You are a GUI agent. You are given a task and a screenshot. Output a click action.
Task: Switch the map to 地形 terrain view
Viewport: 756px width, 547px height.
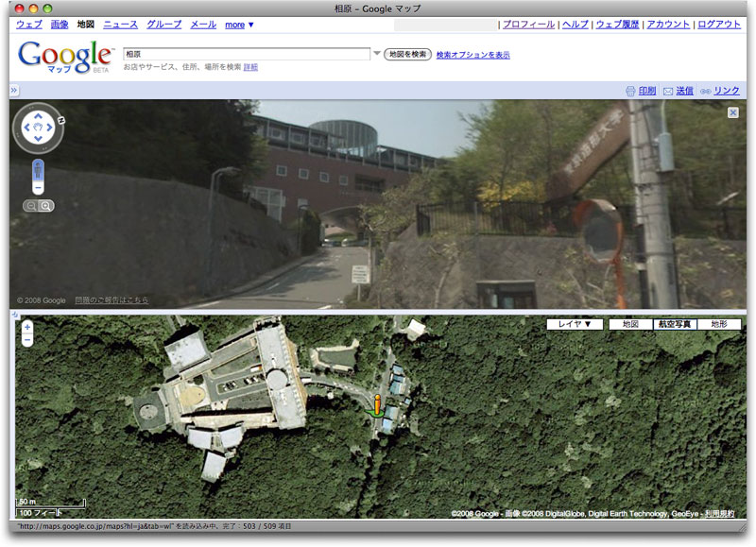[719, 324]
